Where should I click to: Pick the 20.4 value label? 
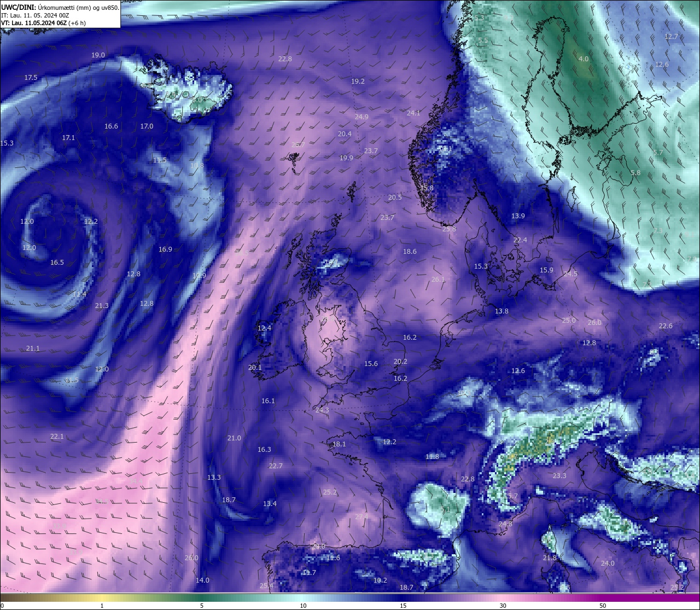coord(345,134)
